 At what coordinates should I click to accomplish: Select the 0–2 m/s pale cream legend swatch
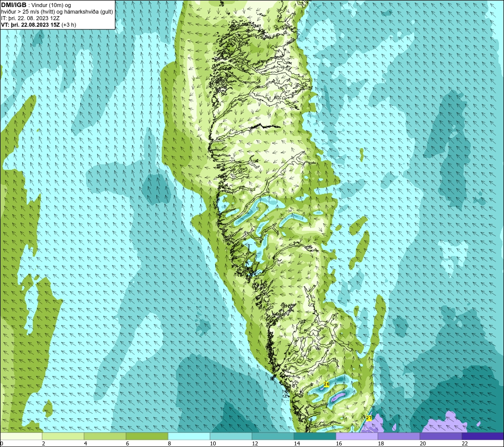coord(21,436)
